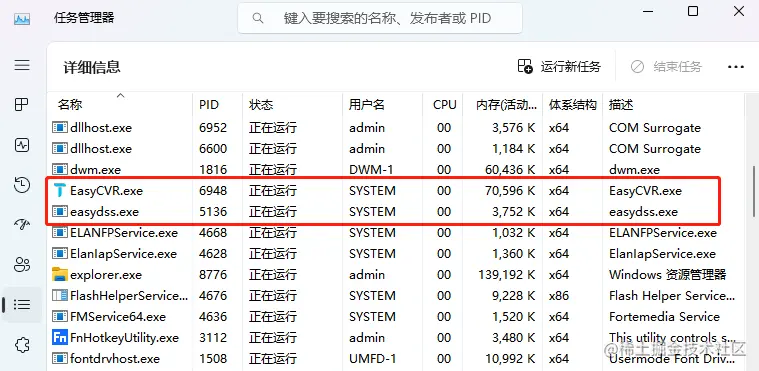The height and width of the screenshot is (371, 759).
Task: Open the Processes page icon in sidebar
Action: tap(22, 105)
